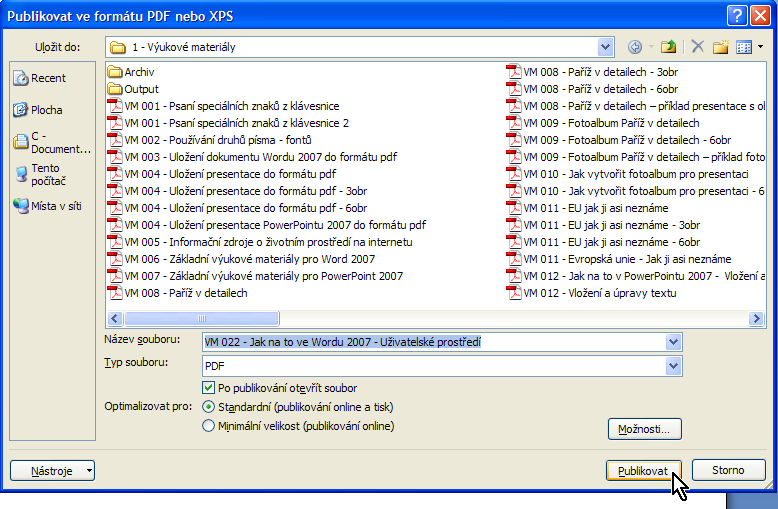Click the Back navigation arrow icon
This screenshot has width=778, height=509.
(x=635, y=47)
